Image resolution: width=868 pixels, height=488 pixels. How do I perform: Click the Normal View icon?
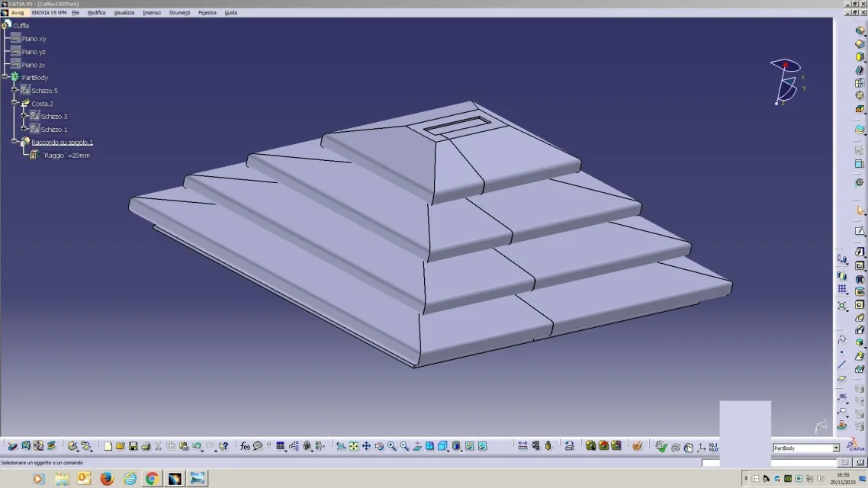[417, 446]
